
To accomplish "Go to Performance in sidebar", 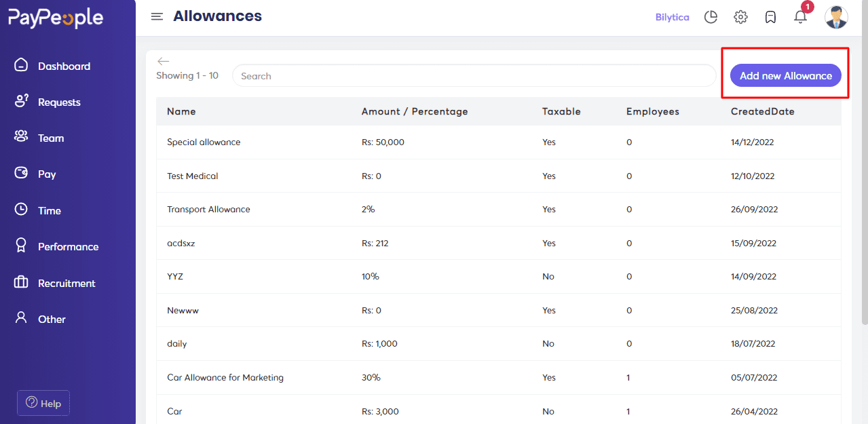I will [68, 246].
